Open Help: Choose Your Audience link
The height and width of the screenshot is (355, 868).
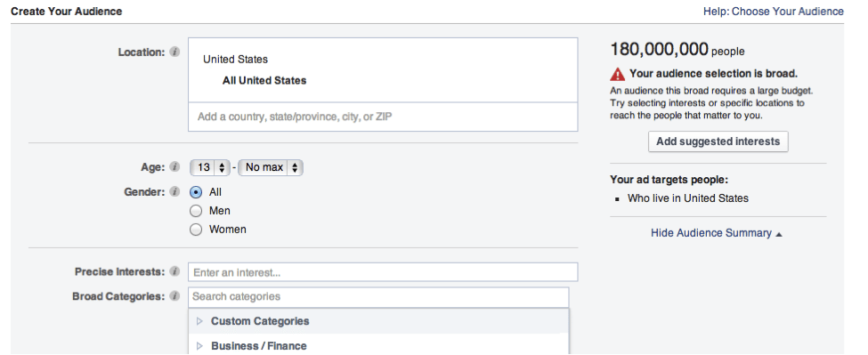(774, 11)
